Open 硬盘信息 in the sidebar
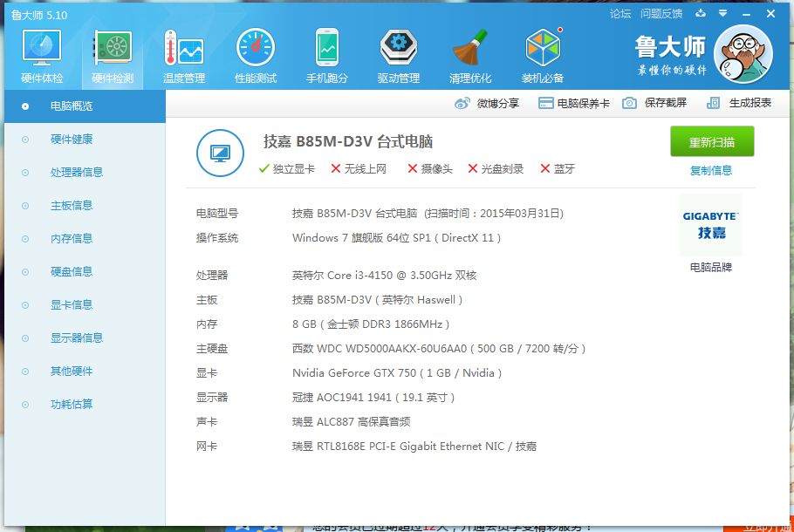794x532 pixels. coord(86,272)
